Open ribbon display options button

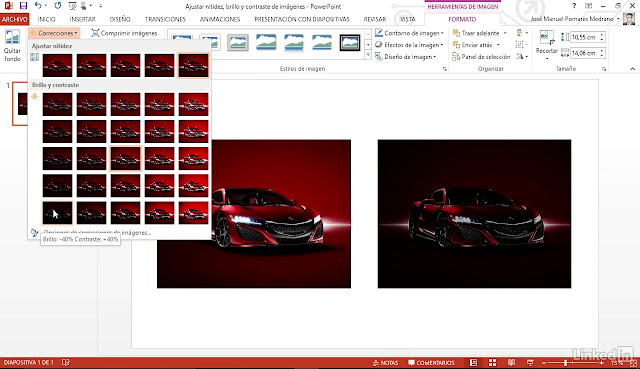[x=589, y=6]
